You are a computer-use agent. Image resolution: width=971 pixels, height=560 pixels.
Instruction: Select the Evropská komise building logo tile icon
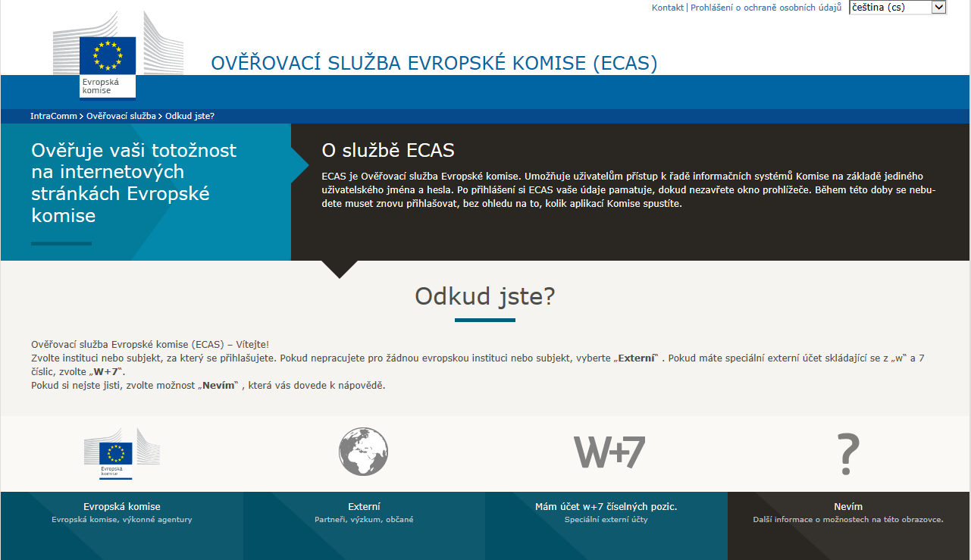[121, 453]
